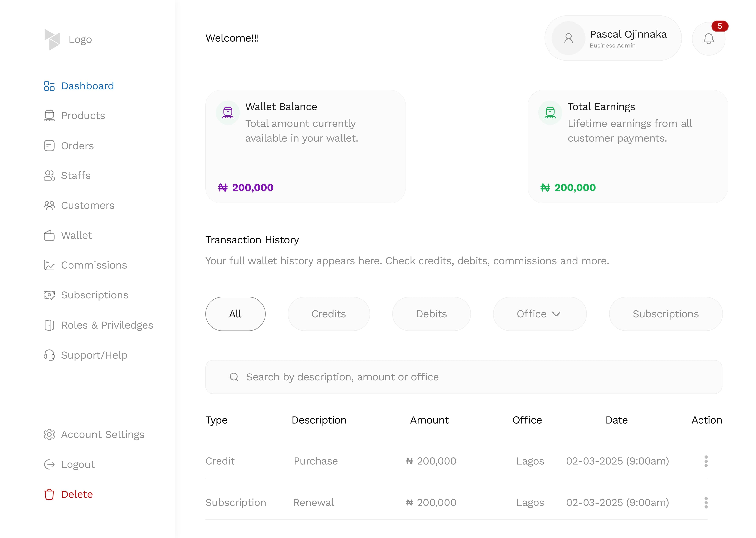This screenshot has height=538, width=756.
Task: Click the Wallet Balance amount 200,000
Action: (246, 188)
